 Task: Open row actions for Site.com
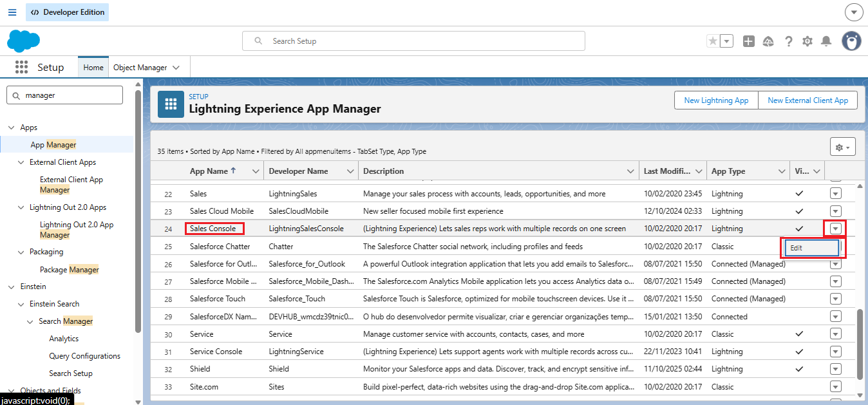(836, 386)
